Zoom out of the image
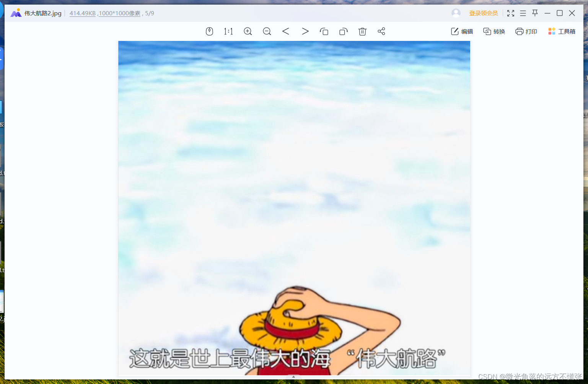This screenshot has height=384, width=588. (x=267, y=31)
